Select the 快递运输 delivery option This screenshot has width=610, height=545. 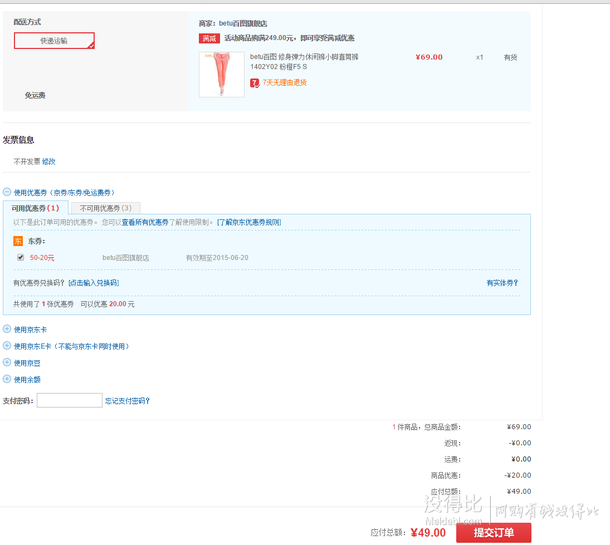click(54, 41)
